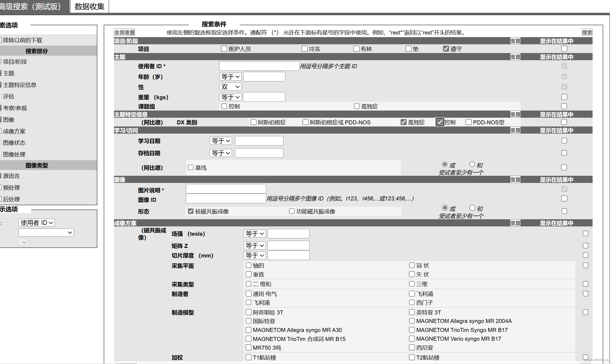Image resolution: width=613 pixels, height=364 pixels.
Task: Check the 通用 电气 manufacturer checkbox
Action: point(248,293)
